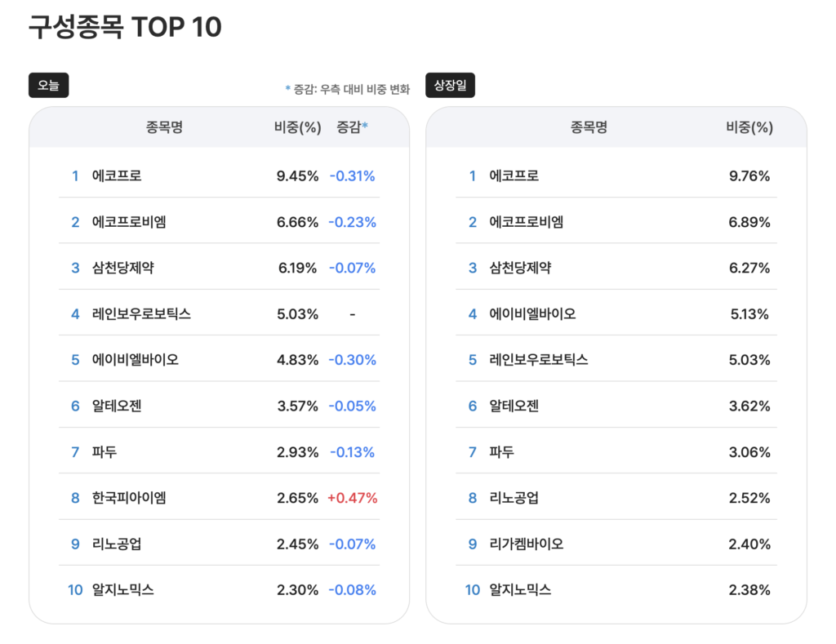
Task: Click the 9.76% weight value
Action: point(749,175)
